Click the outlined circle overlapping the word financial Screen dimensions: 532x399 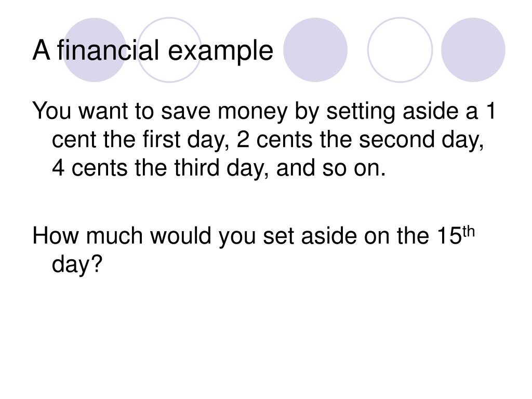[169, 50]
